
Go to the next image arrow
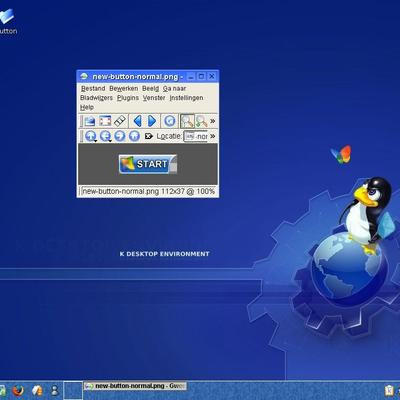[152, 121]
